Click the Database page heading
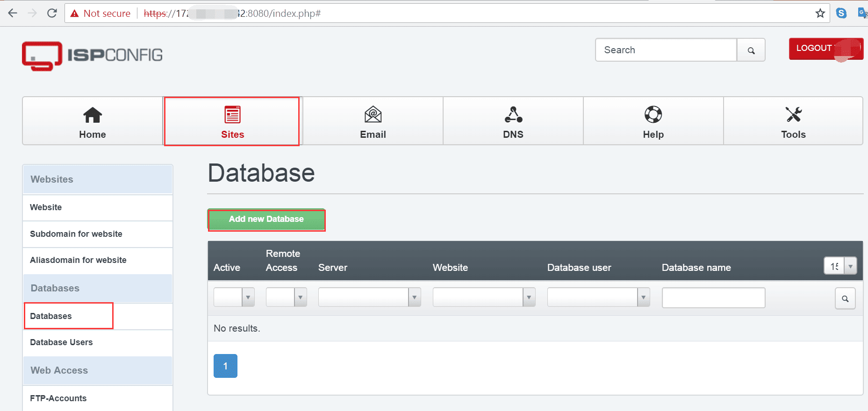The width and height of the screenshot is (868, 411). (x=261, y=173)
